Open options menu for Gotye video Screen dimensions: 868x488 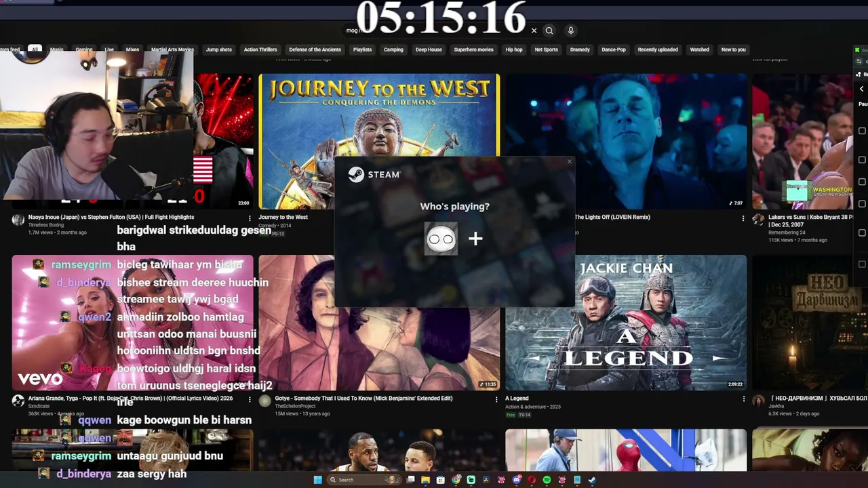(496, 399)
